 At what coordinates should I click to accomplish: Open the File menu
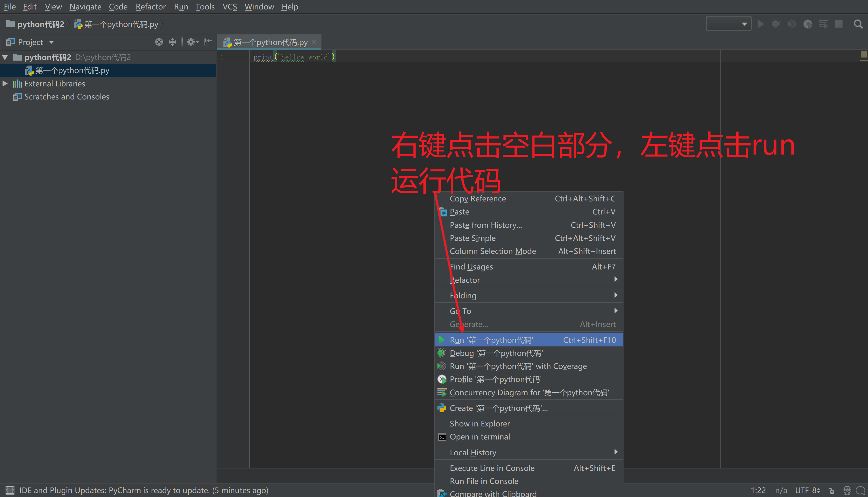9,6
